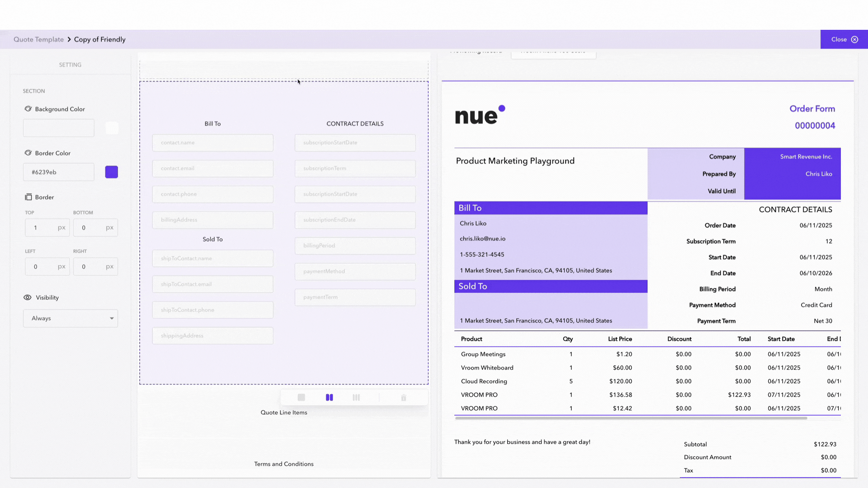
Task: Click the Subtotal $122.93 value
Action: (825, 445)
